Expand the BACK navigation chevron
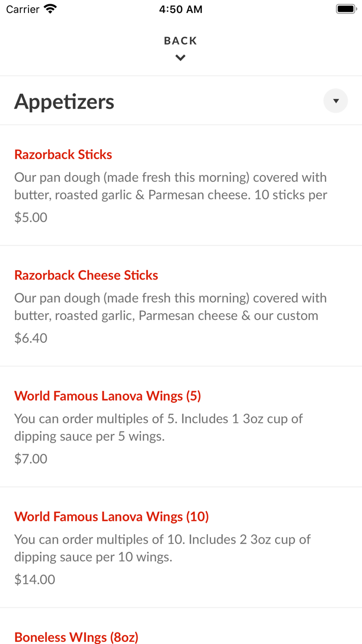 180,57
